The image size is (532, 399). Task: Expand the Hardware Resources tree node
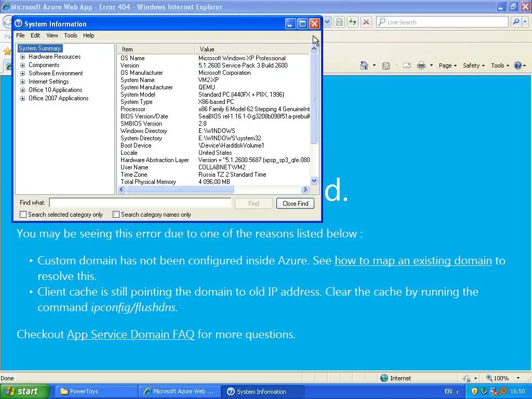[x=22, y=57]
